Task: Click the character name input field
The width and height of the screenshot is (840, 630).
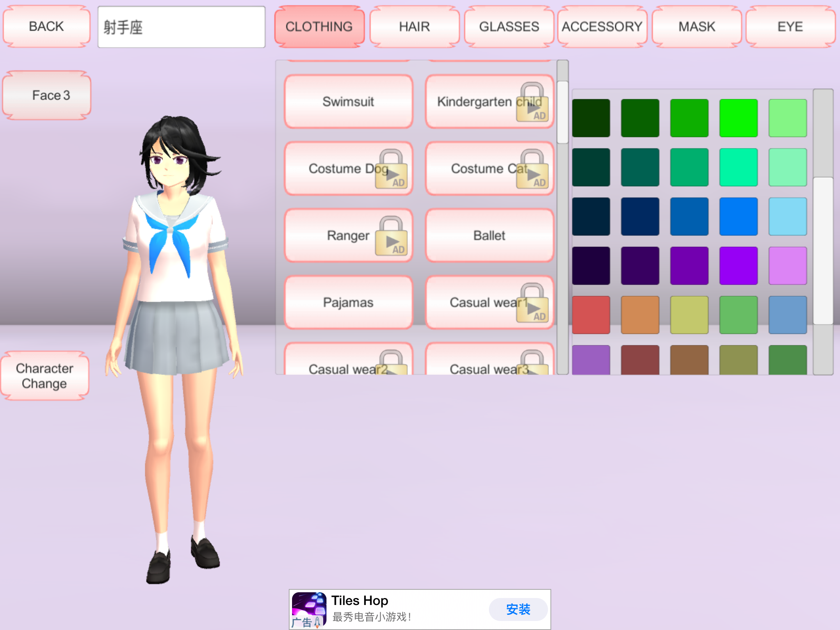Action: point(181,27)
